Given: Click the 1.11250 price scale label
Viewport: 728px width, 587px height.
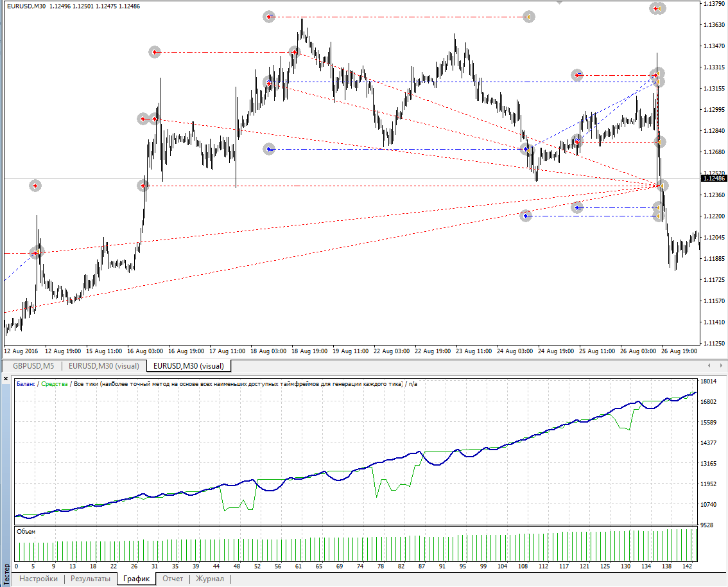Looking at the screenshot, I should click(x=714, y=343).
